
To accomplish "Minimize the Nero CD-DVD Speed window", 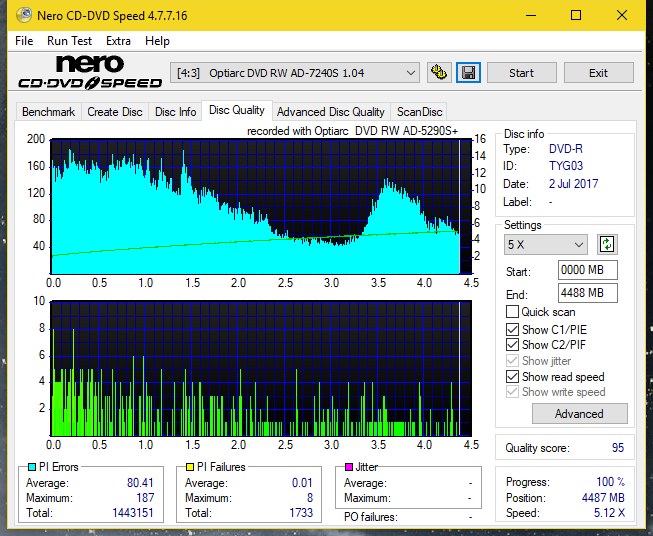I will click(x=531, y=15).
